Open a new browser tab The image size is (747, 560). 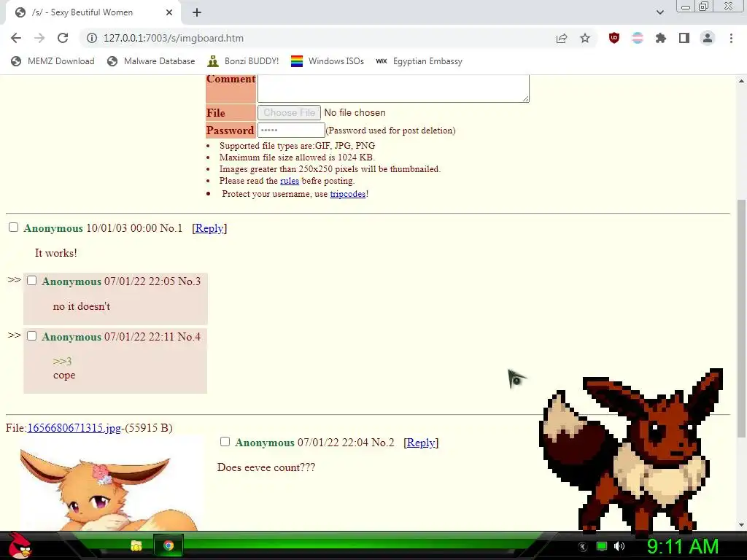[197, 12]
